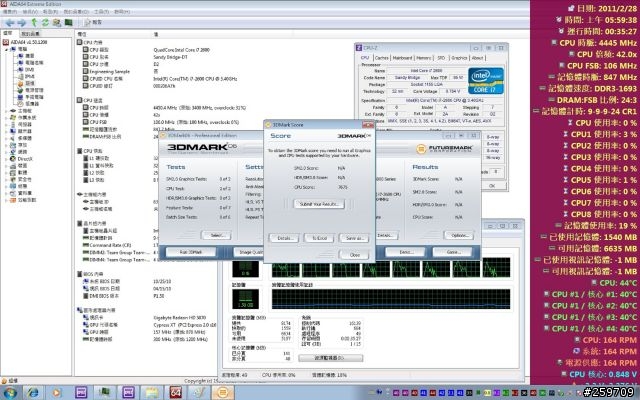Click the memory usage gauge in Task Manager
This screenshot has width=640, height=400.
click(x=245, y=299)
